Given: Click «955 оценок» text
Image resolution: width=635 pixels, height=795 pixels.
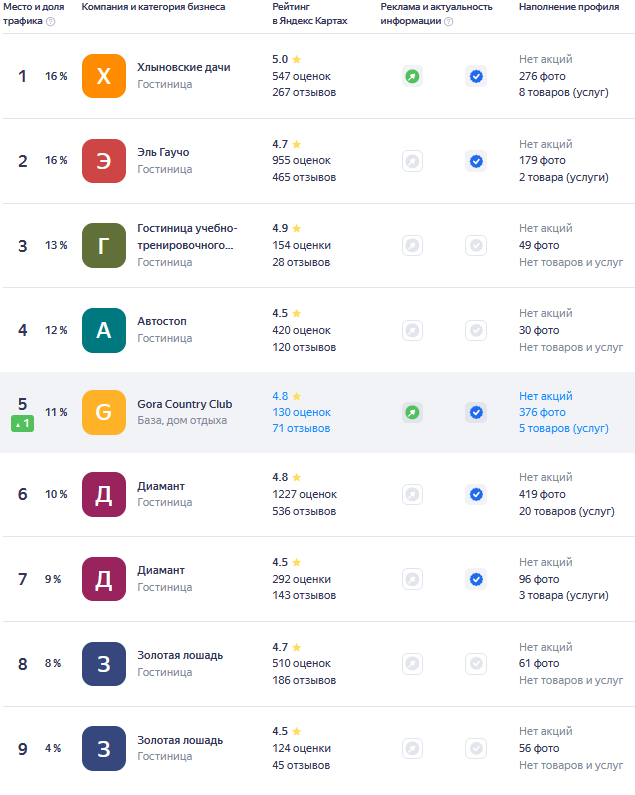Looking at the screenshot, I should [301, 160].
